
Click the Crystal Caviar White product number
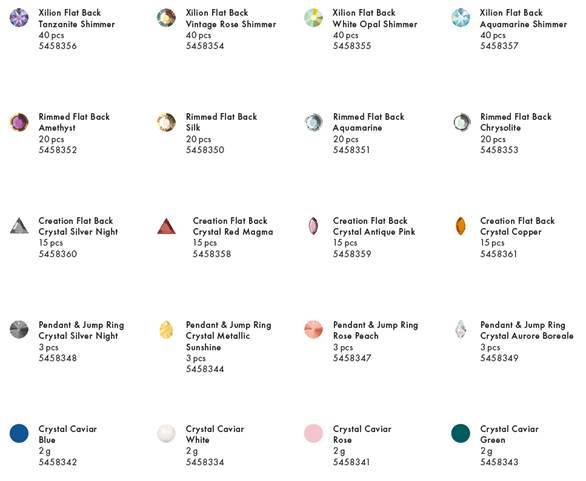[x=205, y=462]
